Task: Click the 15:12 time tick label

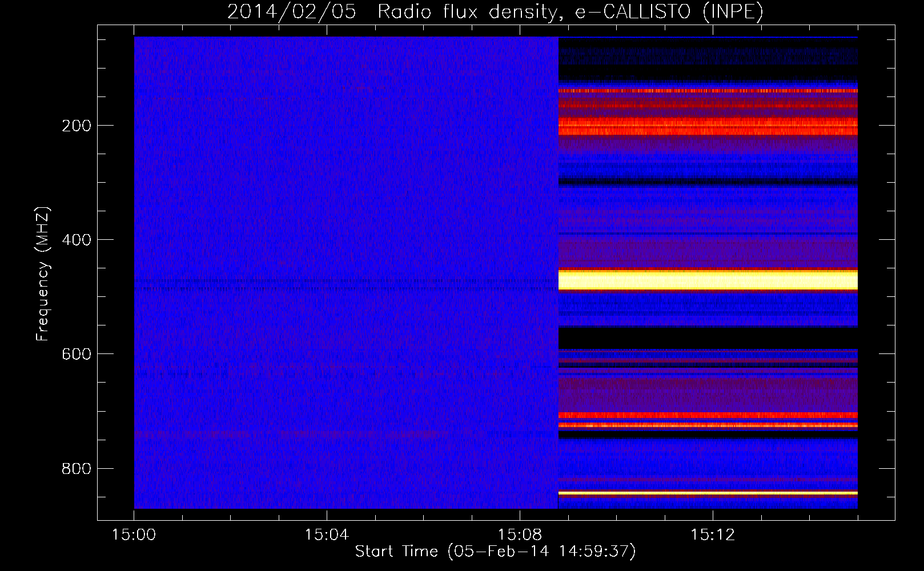Action: (713, 535)
